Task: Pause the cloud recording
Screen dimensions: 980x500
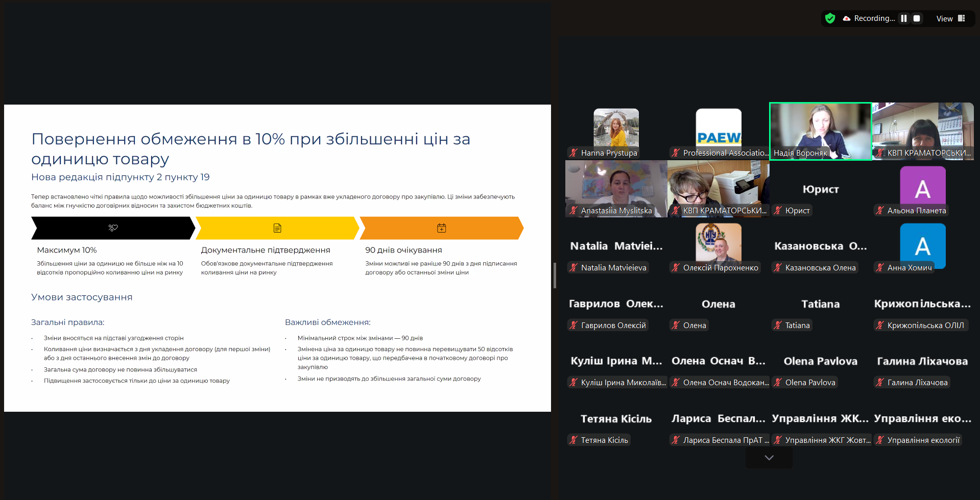Action: click(904, 18)
